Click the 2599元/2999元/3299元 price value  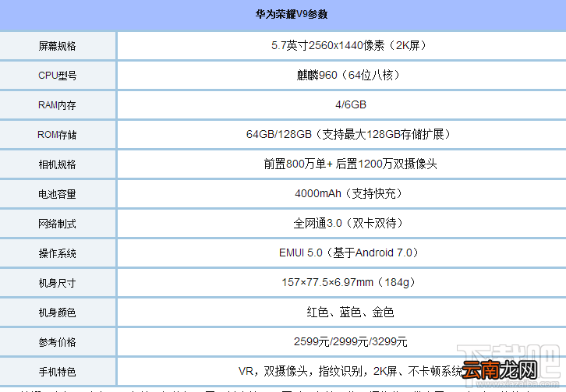pyautogui.click(x=351, y=341)
